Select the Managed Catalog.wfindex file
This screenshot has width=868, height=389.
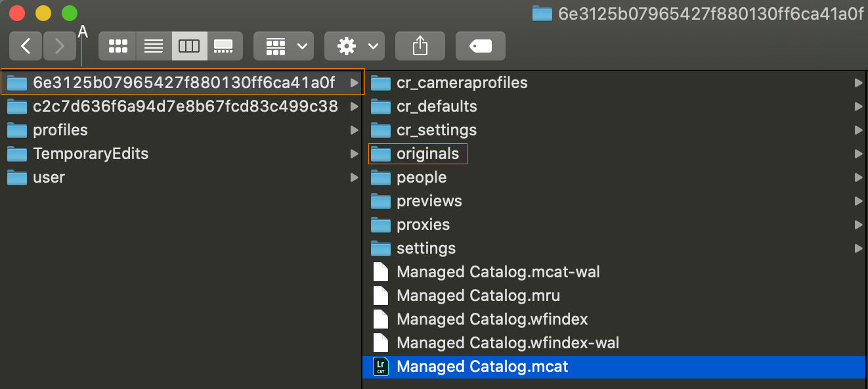pos(490,319)
